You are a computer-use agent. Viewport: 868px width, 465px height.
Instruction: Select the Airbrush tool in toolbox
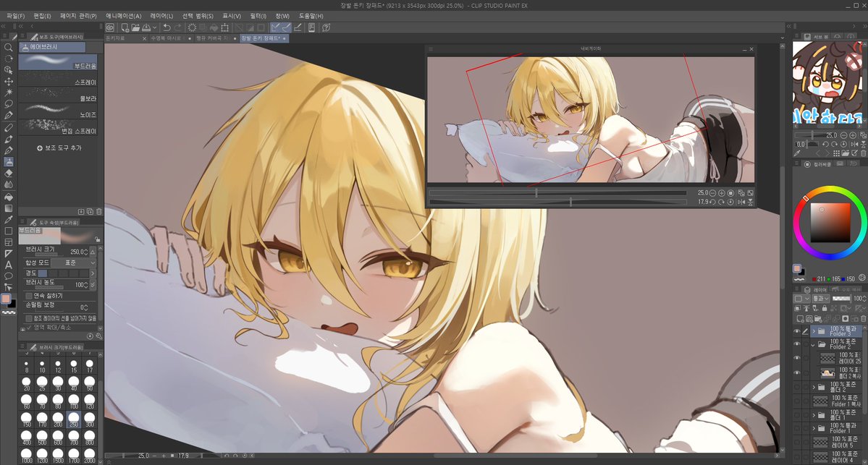click(x=8, y=162)
